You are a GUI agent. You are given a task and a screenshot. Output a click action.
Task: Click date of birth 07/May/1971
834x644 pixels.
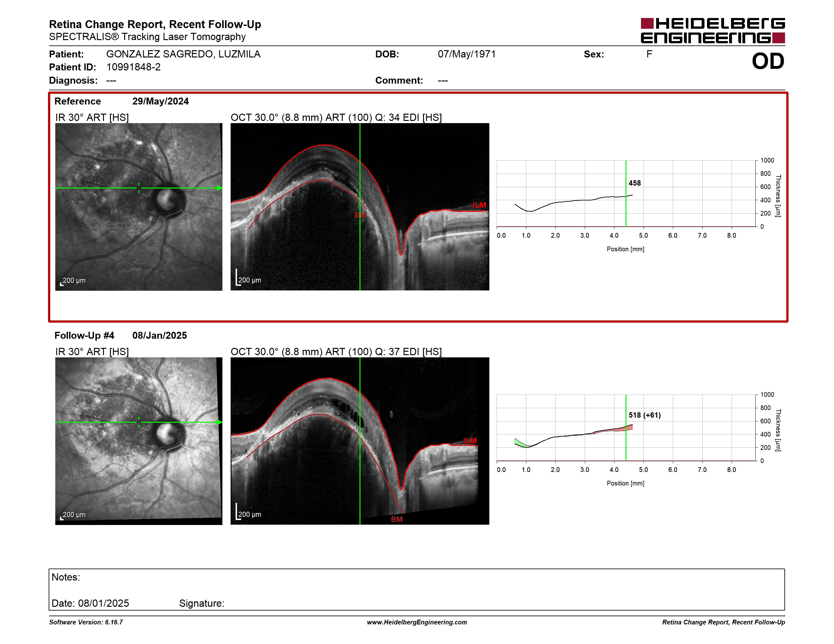pyautogui.click(x=467, y=54)
